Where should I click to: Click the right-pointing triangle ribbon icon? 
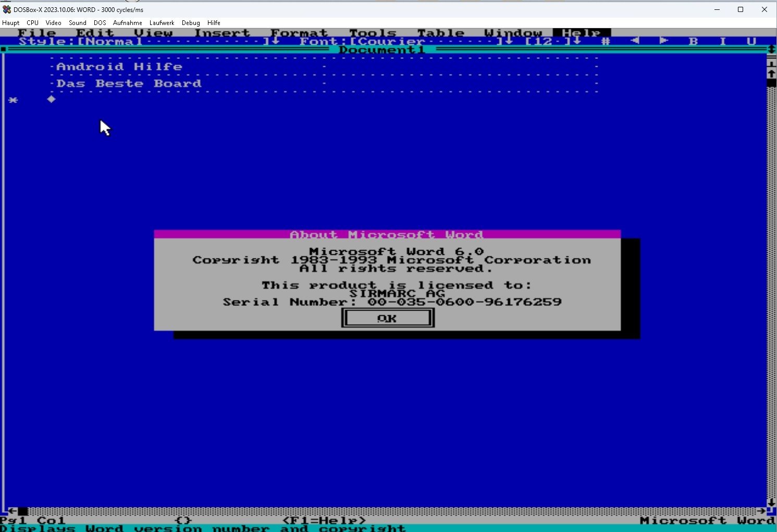pos(663,41)
